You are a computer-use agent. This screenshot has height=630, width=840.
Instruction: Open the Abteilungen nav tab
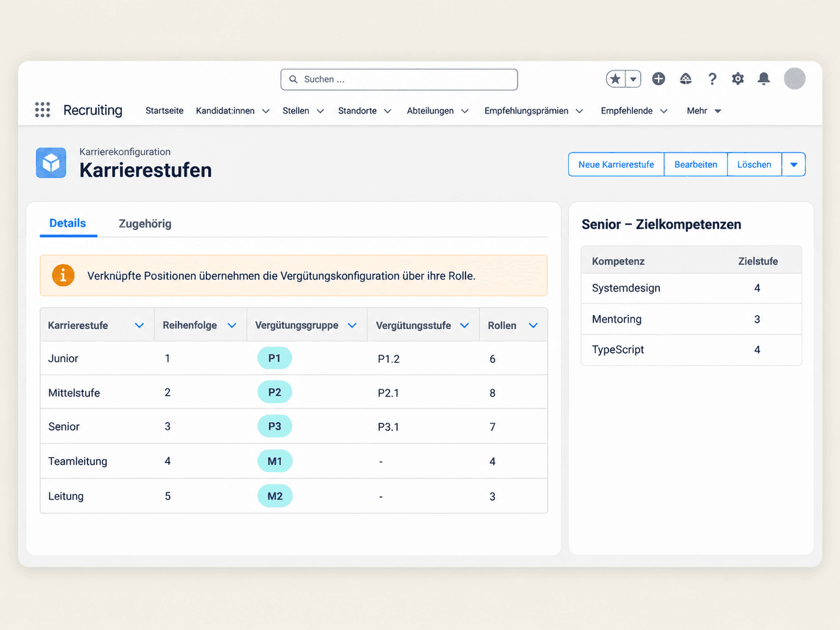[430, 110]
